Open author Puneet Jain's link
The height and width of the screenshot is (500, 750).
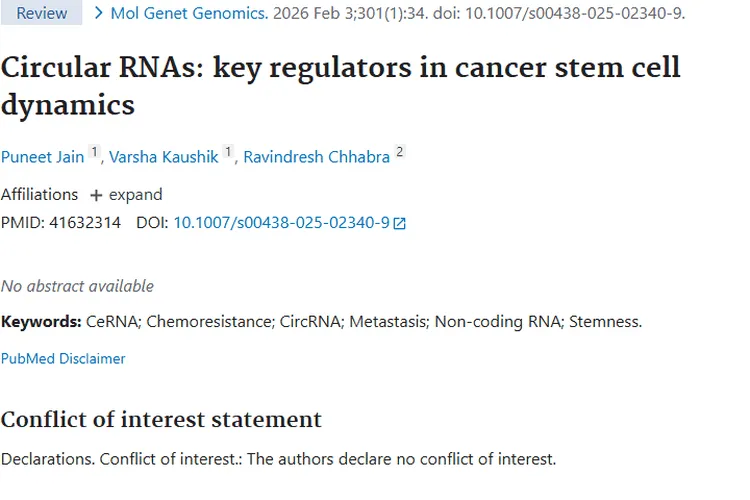tap(42, 157)
